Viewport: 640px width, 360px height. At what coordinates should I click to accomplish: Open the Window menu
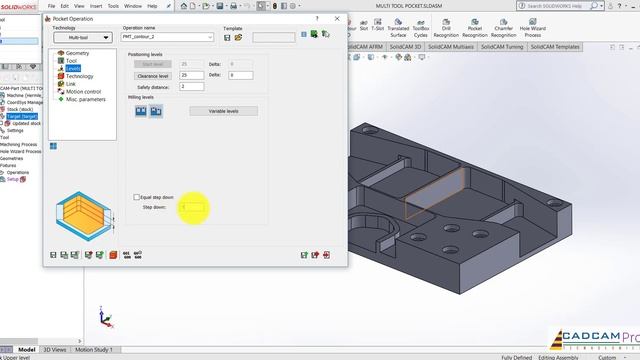[x=133, y=6]
